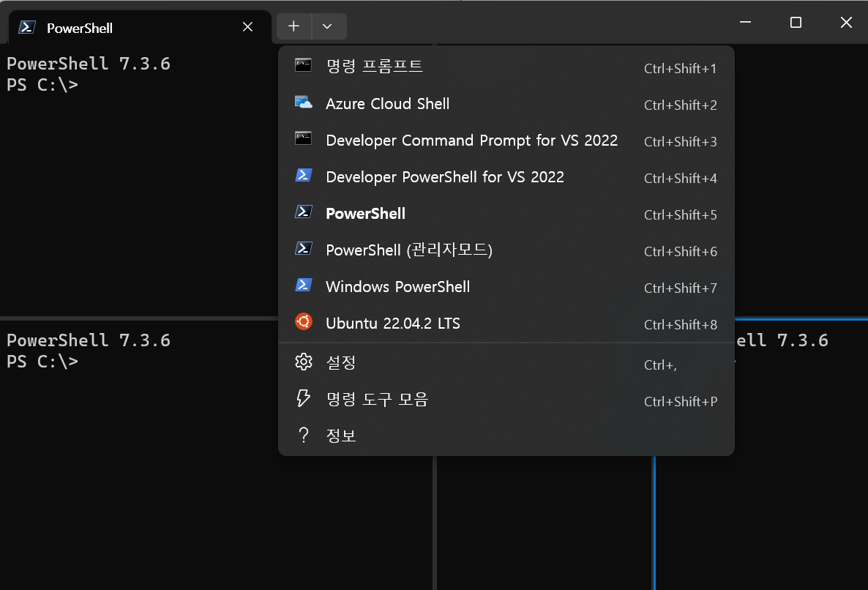The height and width of the screenshot is (590, 868).
Task: Click PowerShell 7.3.6 banner in top-left pane
Action: tap(89, 64)
